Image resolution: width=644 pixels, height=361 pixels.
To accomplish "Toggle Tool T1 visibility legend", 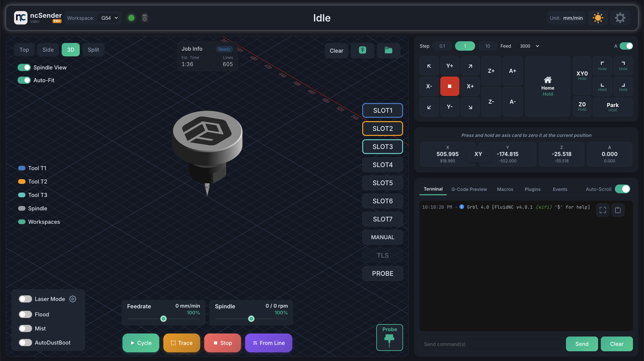I will pyautogui.click(x=32, y=168).
